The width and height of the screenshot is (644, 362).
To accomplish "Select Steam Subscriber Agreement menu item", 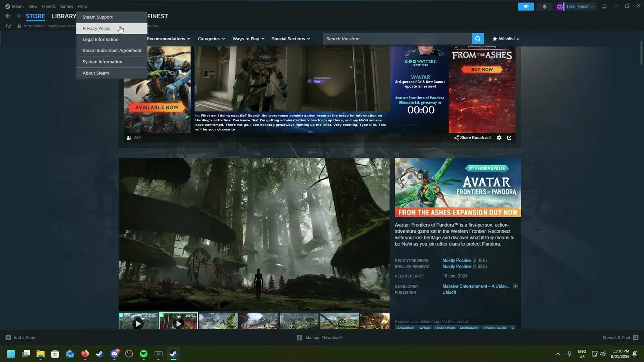I will pos(112,50).
